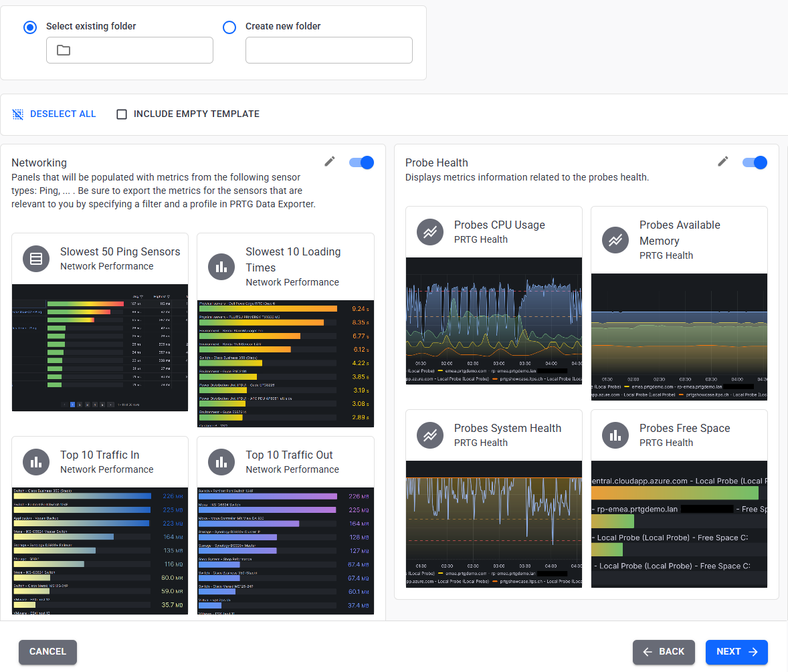The image size is (788, 672).
Task: Choose the 'Create new folder' radio option
Action: coord(229,27)
